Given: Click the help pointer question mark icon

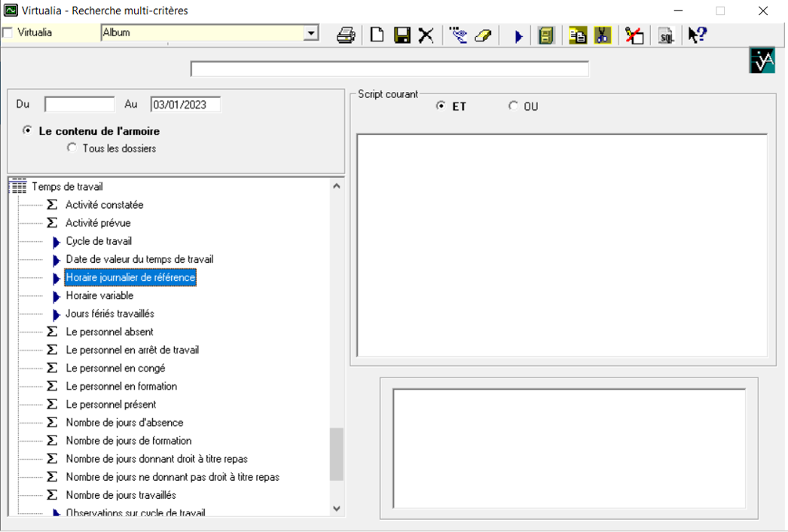Looking at the screenshot, I should click(697, 35).
